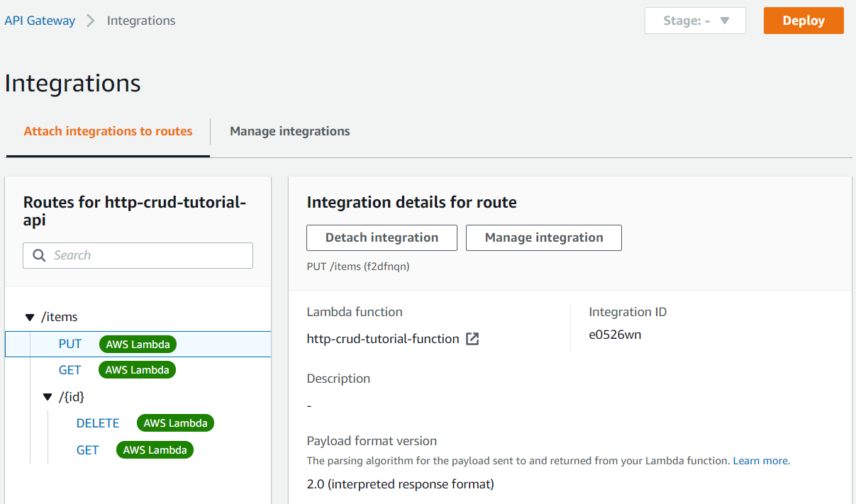Click Integration details for route heading
The width and height of the screenshot is (856, 504).
[411, 202]
